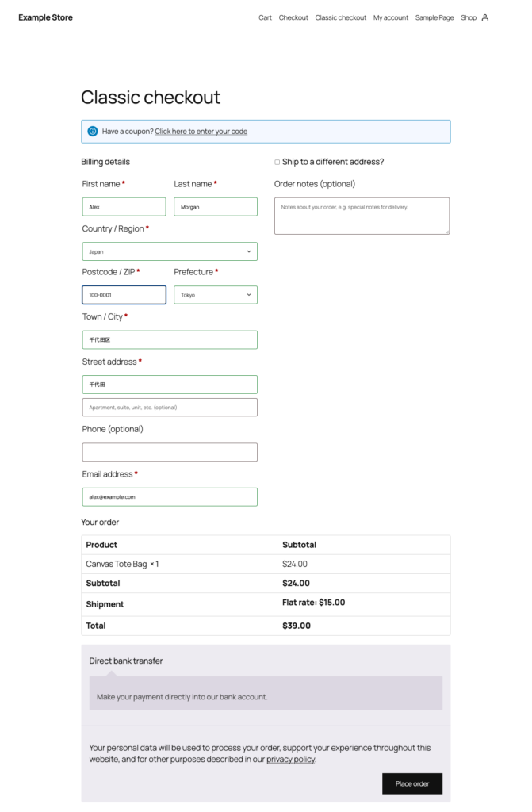Go to Shop in the top menu
This screenshot has width=532, height=812.
[x=469, y=17]
